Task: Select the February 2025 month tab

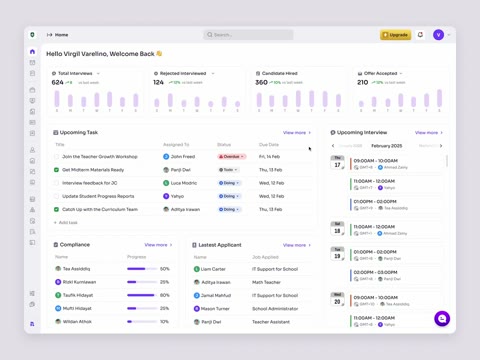Action: (387, 146)
